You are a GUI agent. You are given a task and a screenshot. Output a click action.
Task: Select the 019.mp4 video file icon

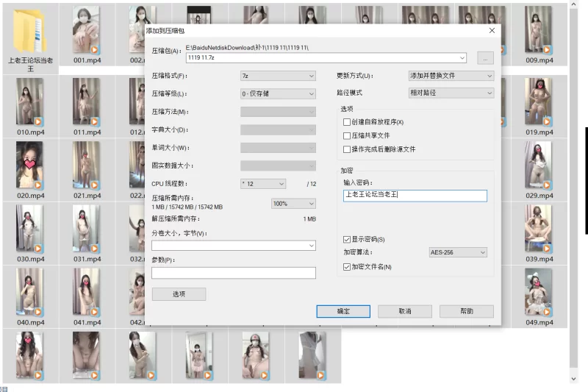(539, 103)
